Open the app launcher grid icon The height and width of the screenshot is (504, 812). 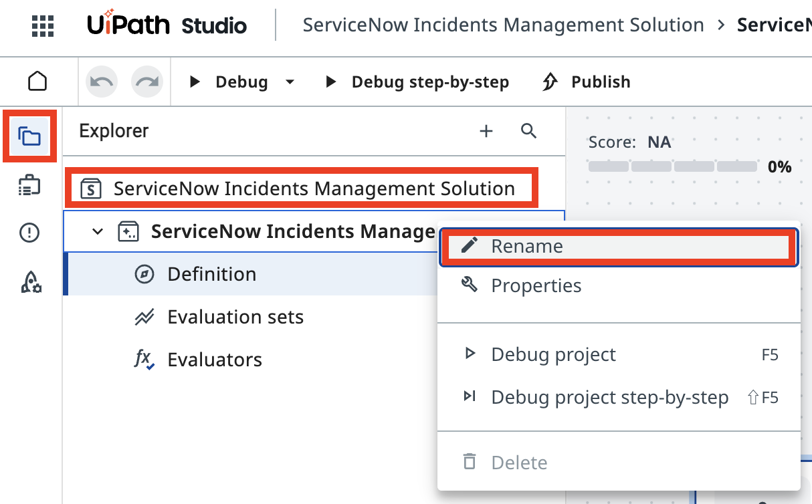[x=43, y=26]
